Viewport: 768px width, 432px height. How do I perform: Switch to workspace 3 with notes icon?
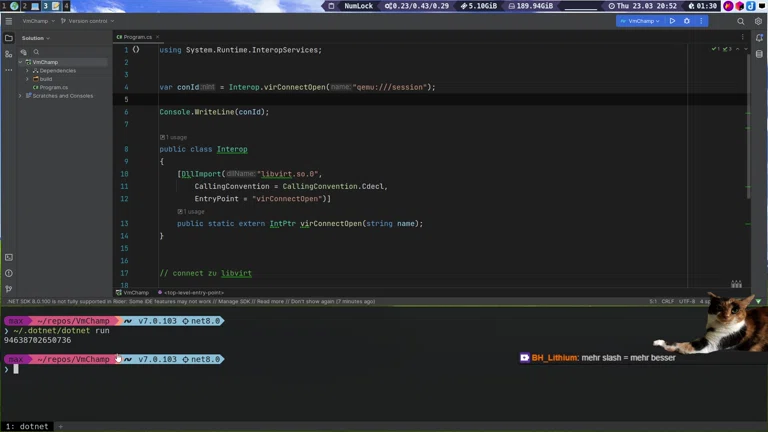[x=50, y=6]
